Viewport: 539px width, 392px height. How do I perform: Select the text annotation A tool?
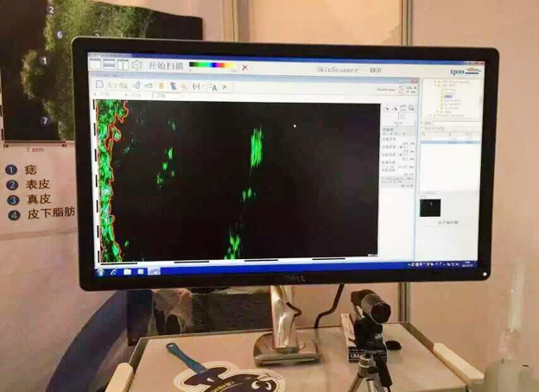pyautogui.click(x=212, y=87)
